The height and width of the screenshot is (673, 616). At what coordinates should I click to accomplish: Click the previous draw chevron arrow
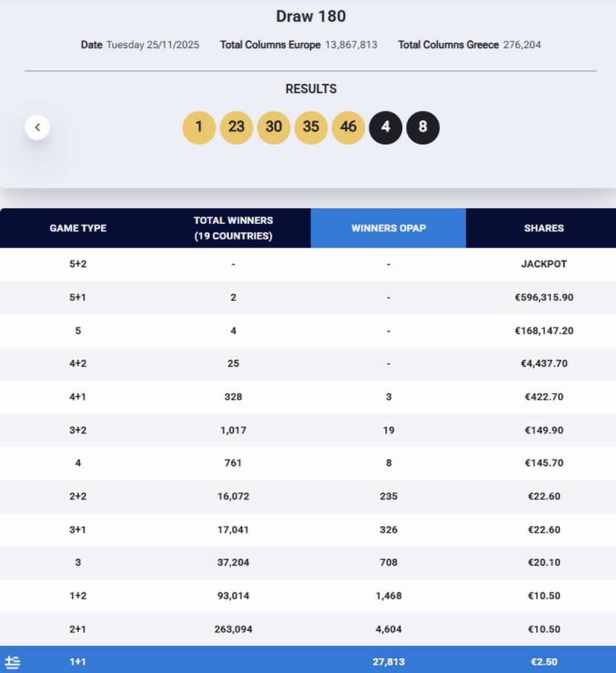pyautogui.click(x=37, y=128)
